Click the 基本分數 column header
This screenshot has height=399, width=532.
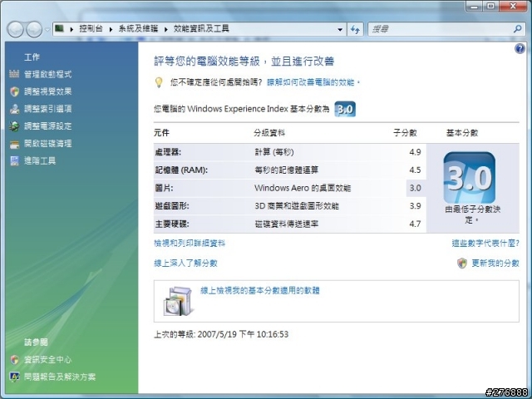coord(462,133)
